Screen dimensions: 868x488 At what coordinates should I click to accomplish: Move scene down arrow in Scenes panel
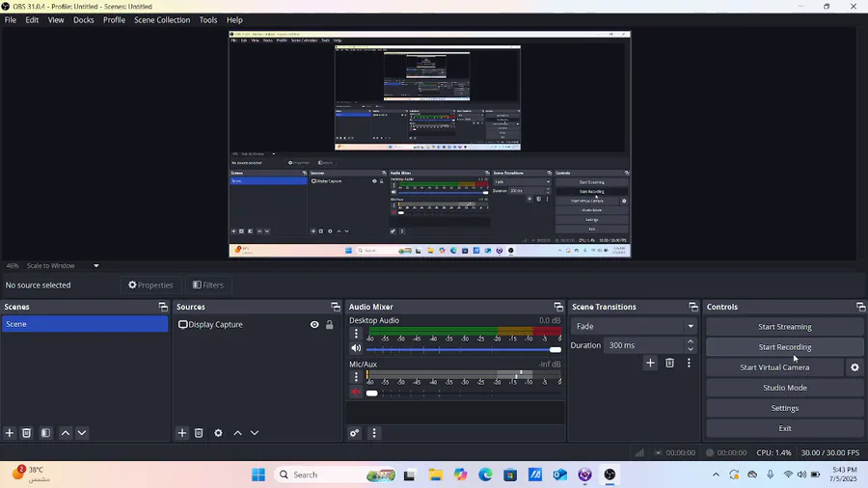[82, 433]
